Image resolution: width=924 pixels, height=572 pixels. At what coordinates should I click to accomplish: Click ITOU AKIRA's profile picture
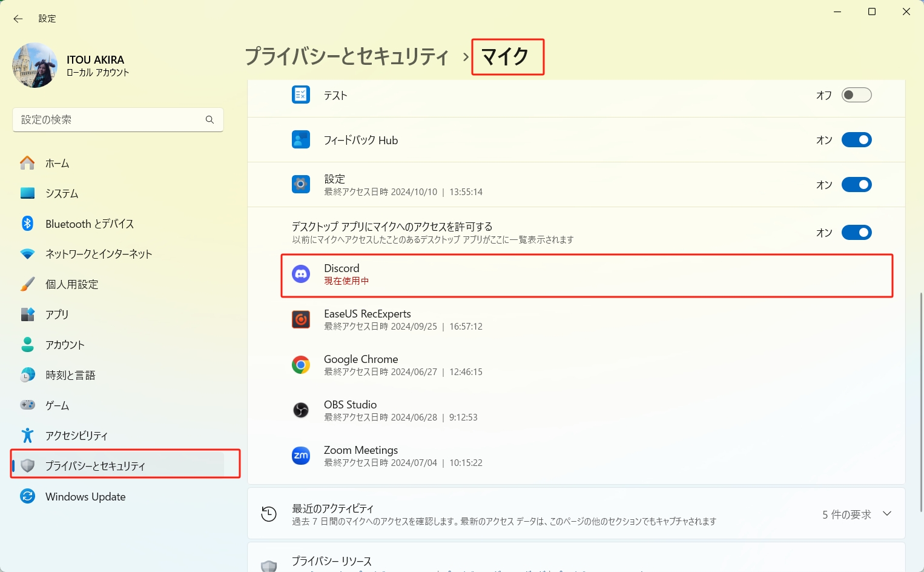coord(35,65)
